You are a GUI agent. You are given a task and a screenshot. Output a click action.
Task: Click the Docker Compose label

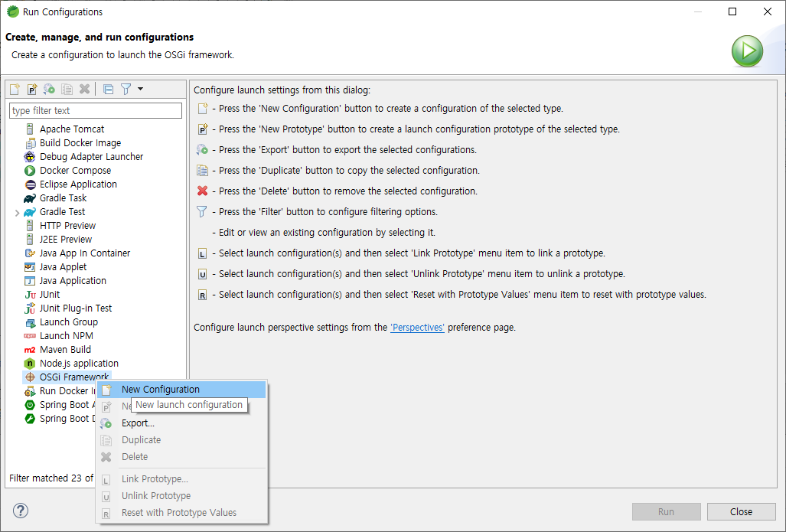pos(75,171)
